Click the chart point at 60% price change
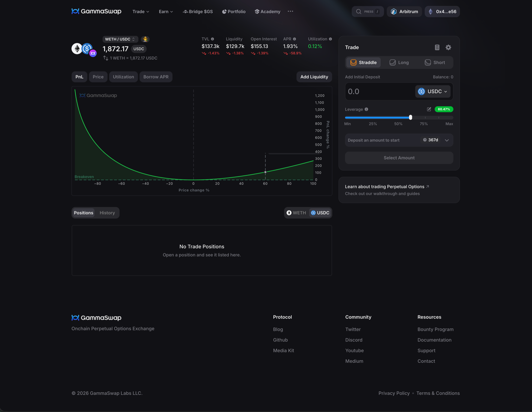 265,172
